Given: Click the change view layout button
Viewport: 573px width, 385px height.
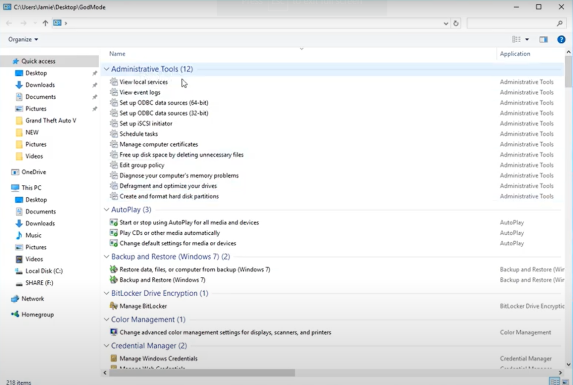Looking at the screenshot, I should (516, 39).
